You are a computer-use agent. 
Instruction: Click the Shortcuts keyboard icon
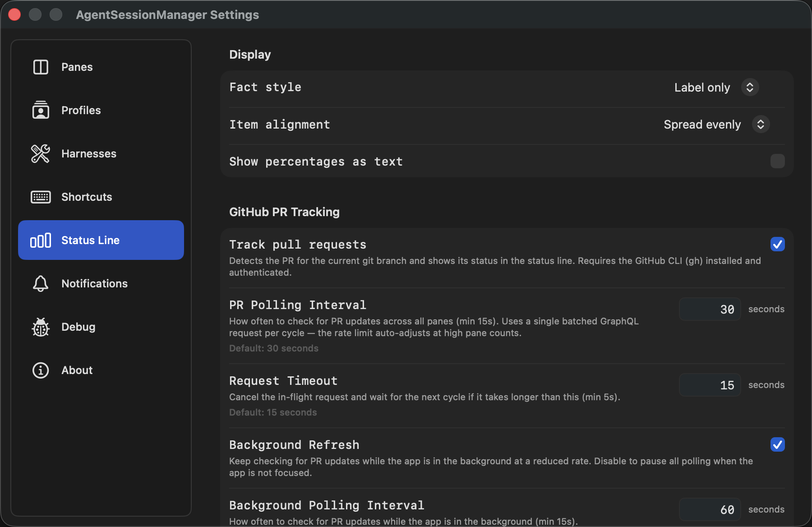[x=41, y=197]
